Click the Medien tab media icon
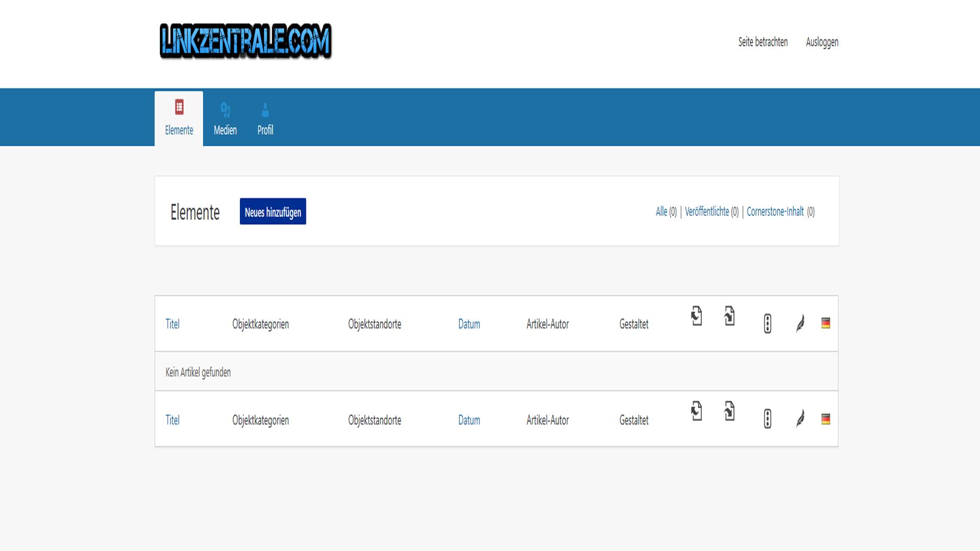The width and height of the screenshot is (980, 551). pyautogui.click(x=225, y=110)
